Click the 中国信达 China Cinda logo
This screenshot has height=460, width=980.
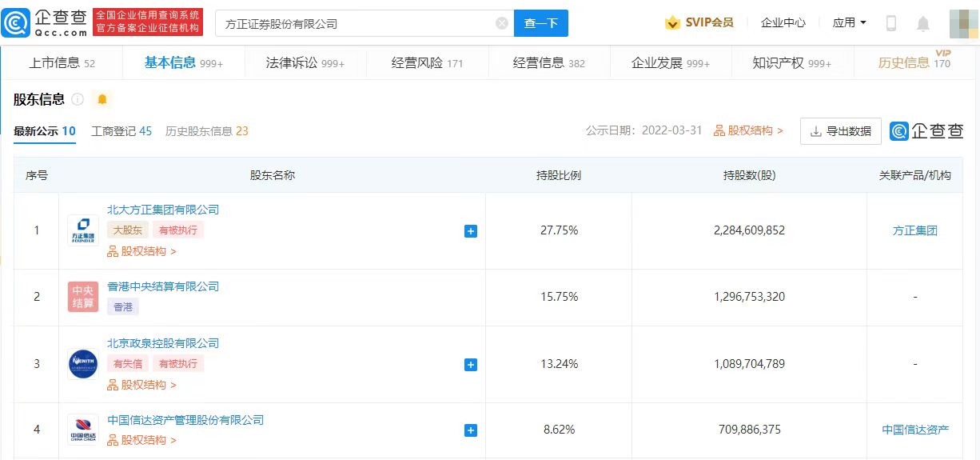(x=83, y=430)
